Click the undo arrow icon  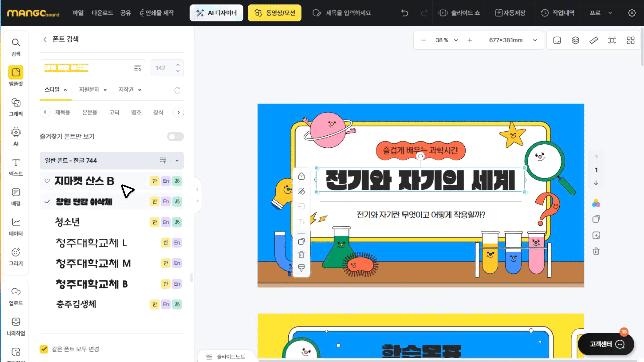pyautogui.click(x=405, y=13)
